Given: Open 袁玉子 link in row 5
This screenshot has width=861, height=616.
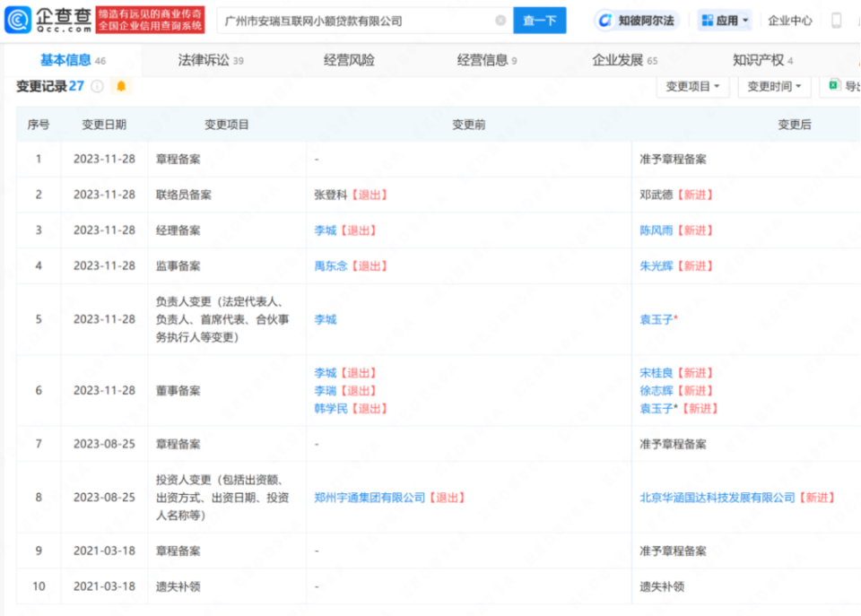Looking at the screenshot, I should (x=657, y=319).
